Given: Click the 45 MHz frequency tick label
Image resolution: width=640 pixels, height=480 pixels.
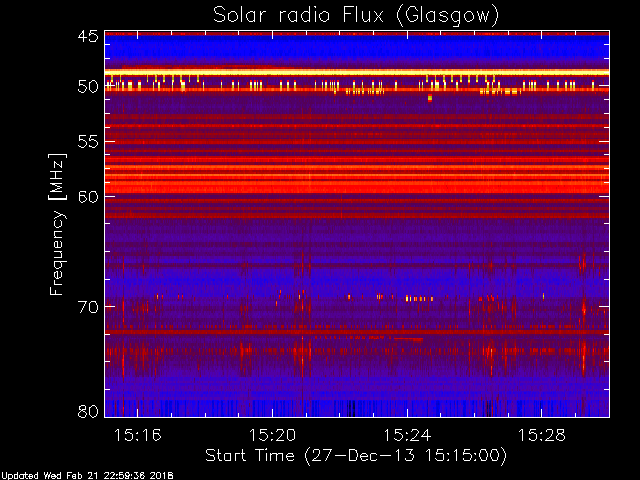Looking at the screenshot, I should click(x=87, y=37).
